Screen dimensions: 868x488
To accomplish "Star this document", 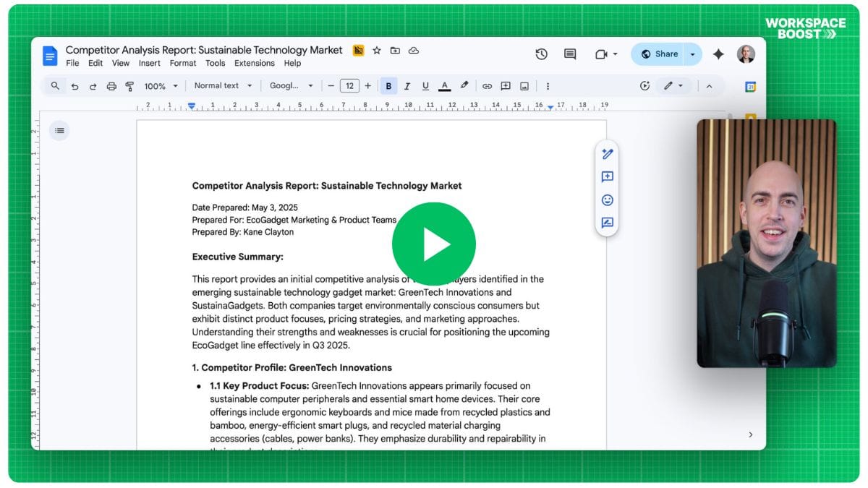I will pos(377,51).
